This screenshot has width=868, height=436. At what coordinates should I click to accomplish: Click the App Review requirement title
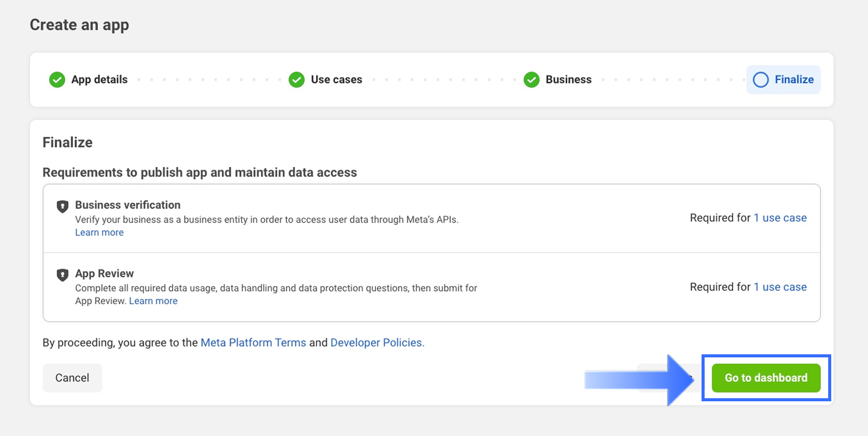click(105, 274)
